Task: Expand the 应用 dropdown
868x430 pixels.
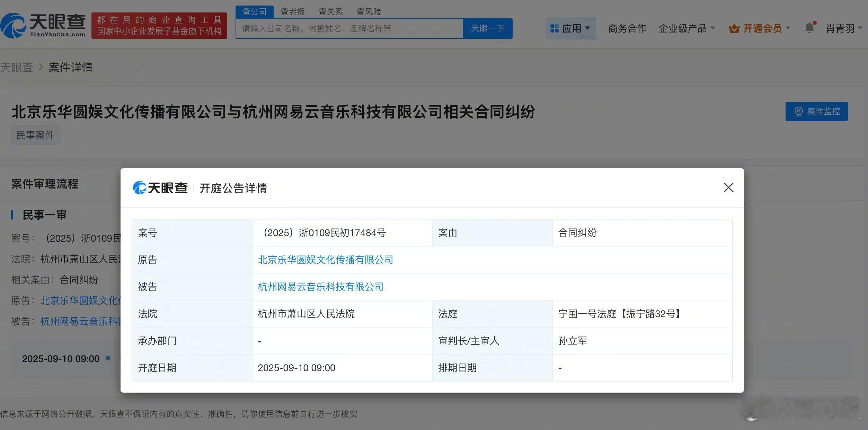Action: pos(587,28)
